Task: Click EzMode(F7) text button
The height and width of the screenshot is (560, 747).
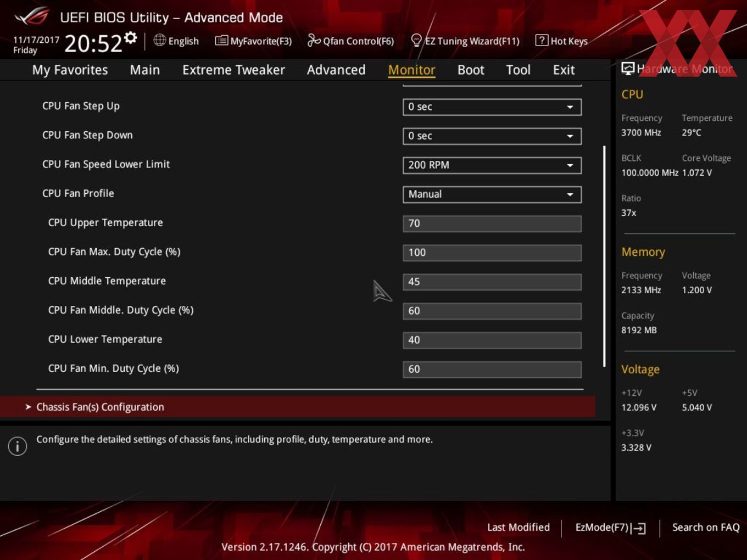Action: click(601, 527)
